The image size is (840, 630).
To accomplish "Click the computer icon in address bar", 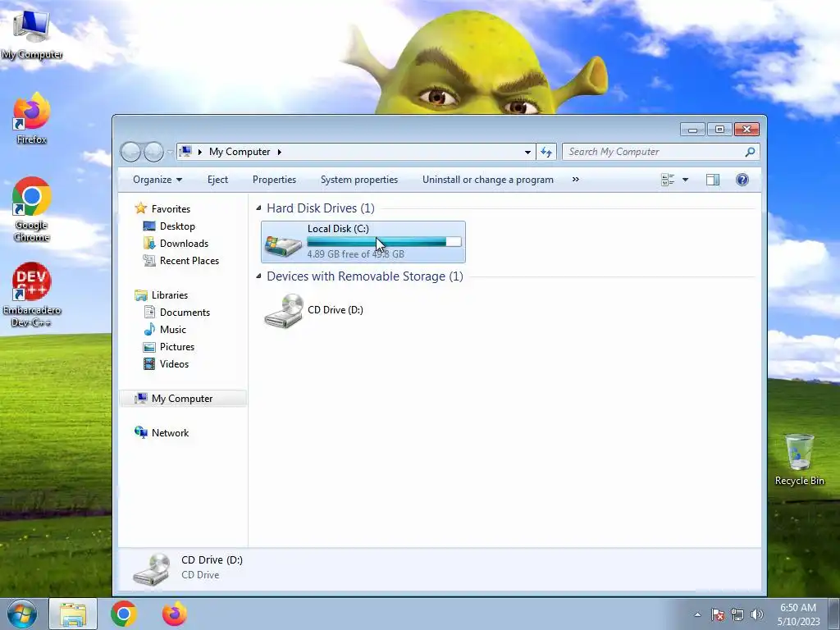I will click(185, 152).
